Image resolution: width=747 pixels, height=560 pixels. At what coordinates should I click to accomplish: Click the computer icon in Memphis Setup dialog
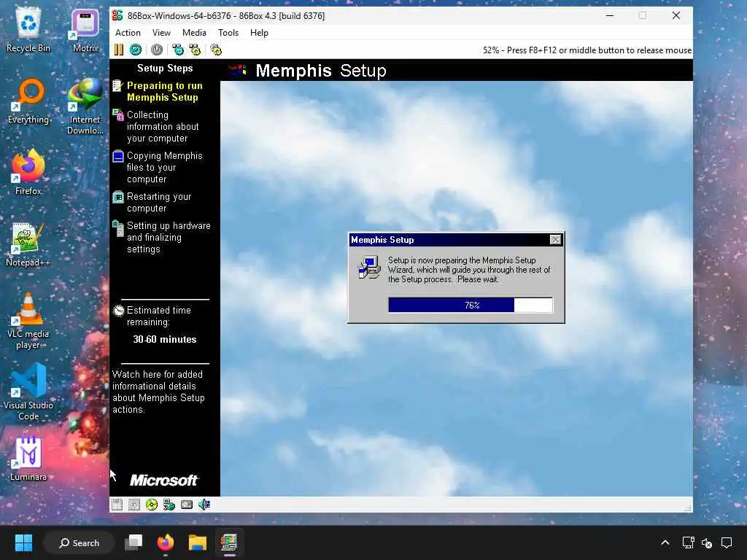click(369, 267)
